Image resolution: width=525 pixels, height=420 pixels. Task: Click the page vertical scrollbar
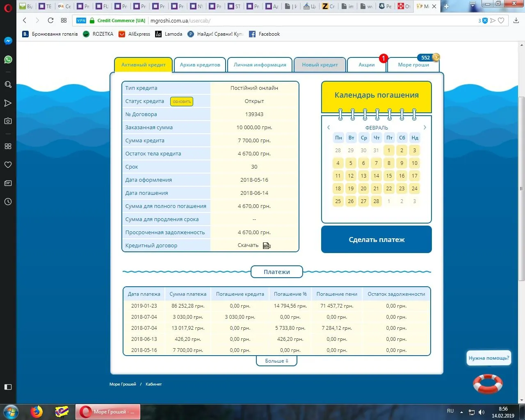click(521, 189)
